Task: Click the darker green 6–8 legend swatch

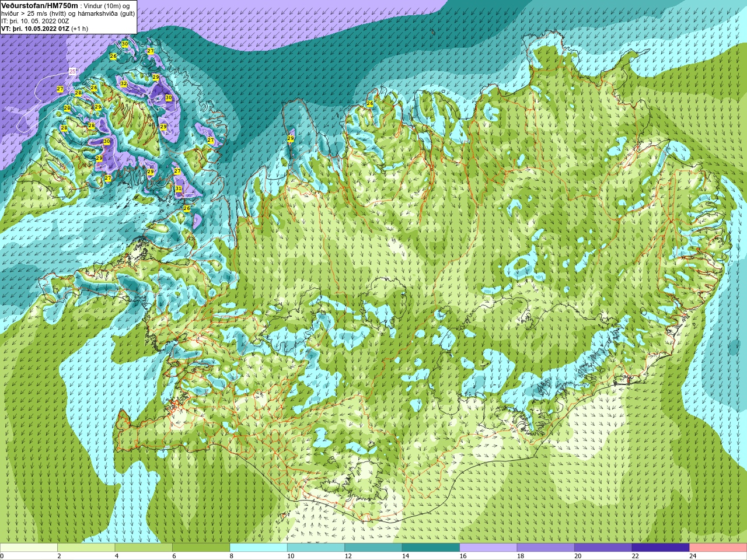Action: [201, 548]
